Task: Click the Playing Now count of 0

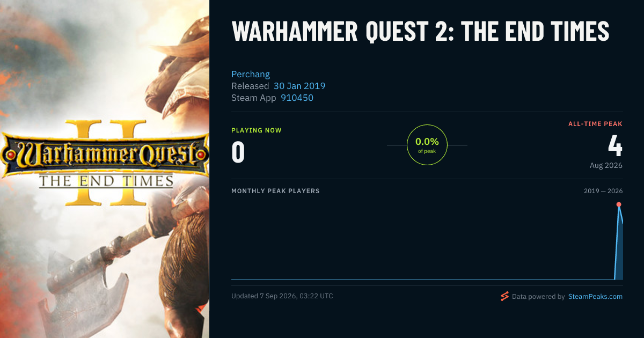Action: pyautogui.click(x=238, y=152)
